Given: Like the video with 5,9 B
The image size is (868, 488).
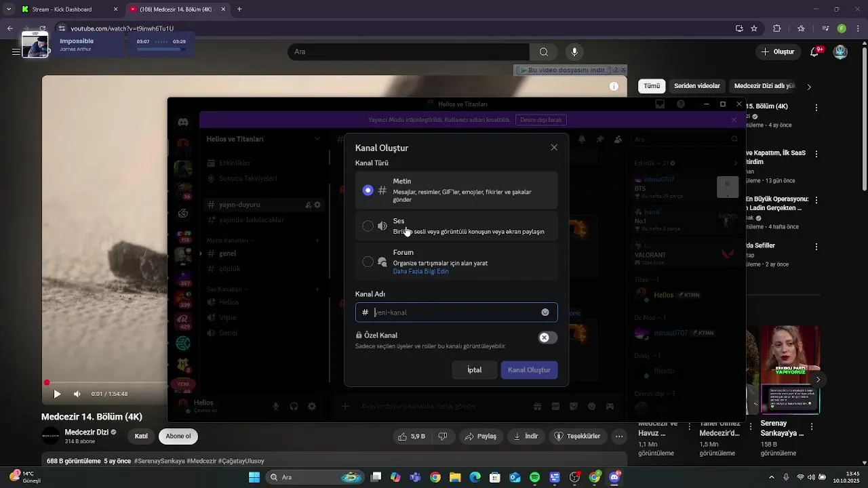Looking at the screenshot, I should 412,436.
